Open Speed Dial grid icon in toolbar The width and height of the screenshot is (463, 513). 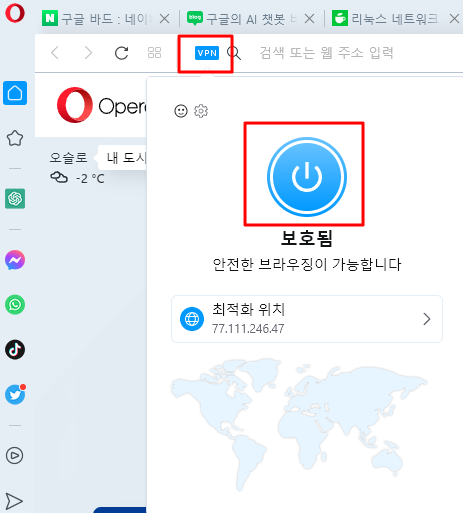(154, 53)
